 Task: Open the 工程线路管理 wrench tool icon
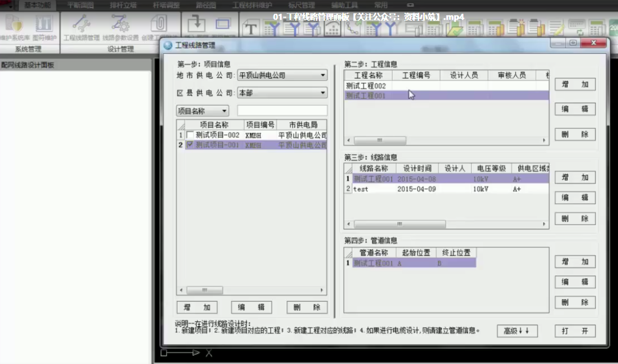click(x=81, y=24)
